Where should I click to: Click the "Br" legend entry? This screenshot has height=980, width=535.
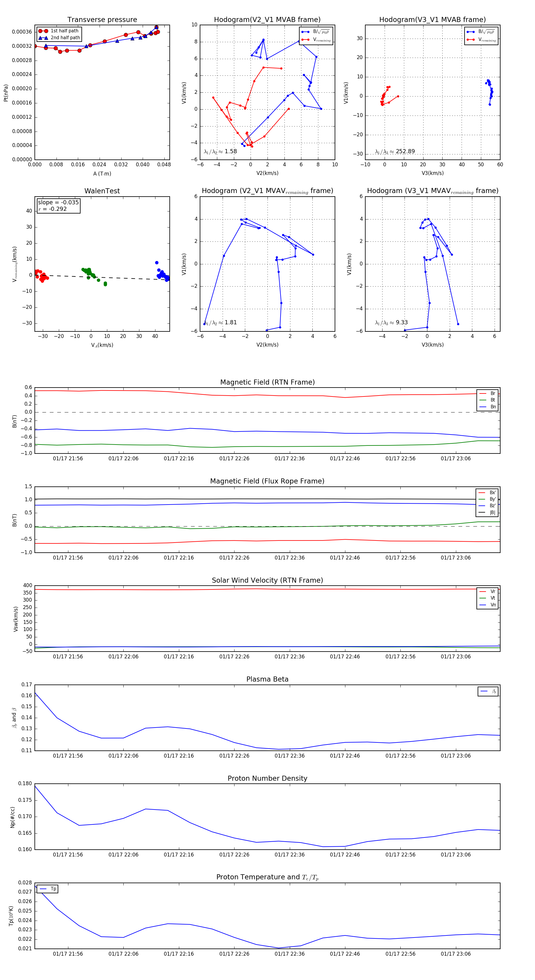click(487, 393)
